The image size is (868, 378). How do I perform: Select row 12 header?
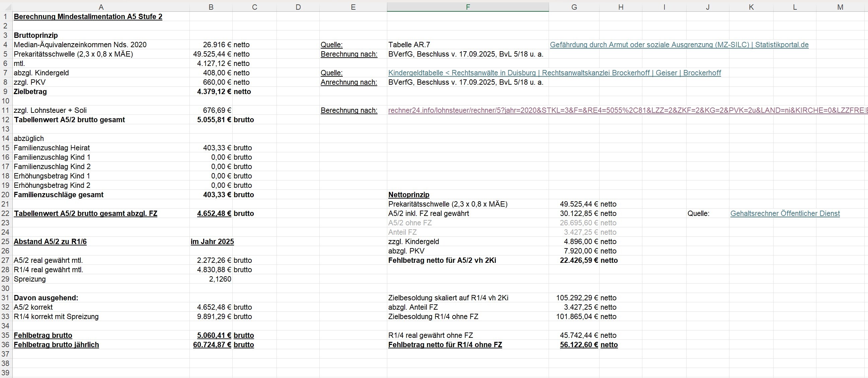pos(6,120)
